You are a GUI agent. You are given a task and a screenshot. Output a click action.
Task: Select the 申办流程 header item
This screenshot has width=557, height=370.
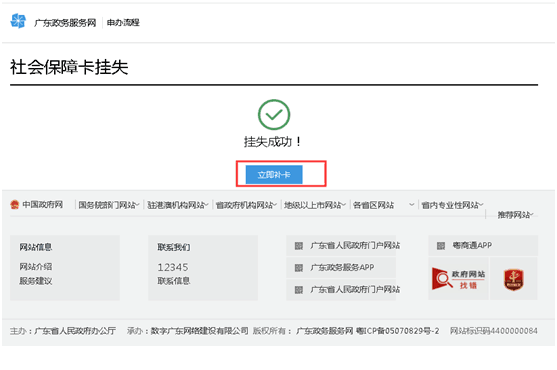(x=123, y=23)
